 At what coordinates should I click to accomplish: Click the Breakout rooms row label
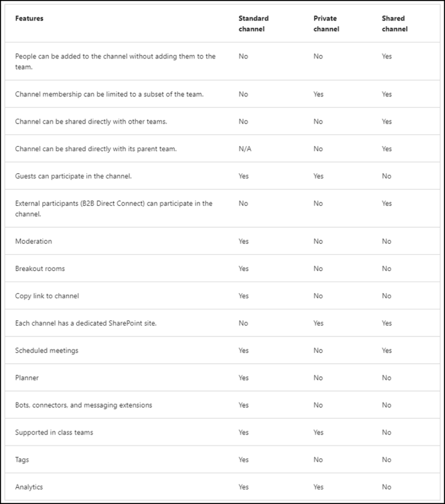(x=40, y=269)
